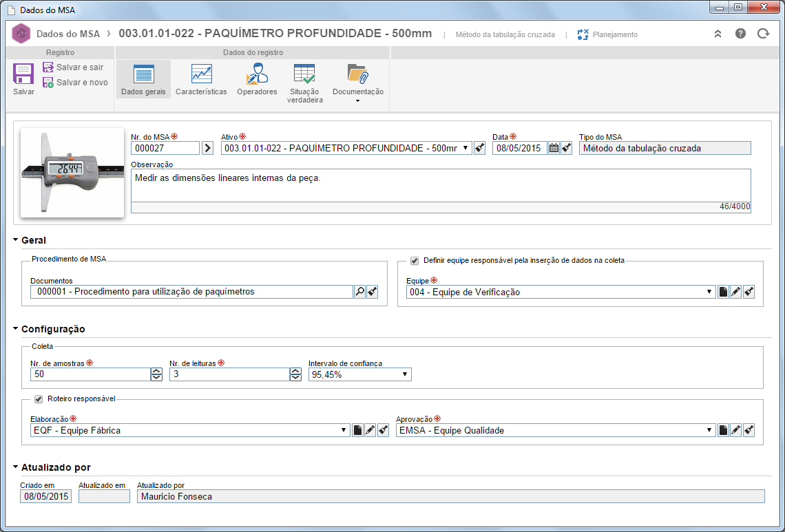Click the Salvar e sair icon
The width and height of the screenshot is (785, 532).
[48, 67]
